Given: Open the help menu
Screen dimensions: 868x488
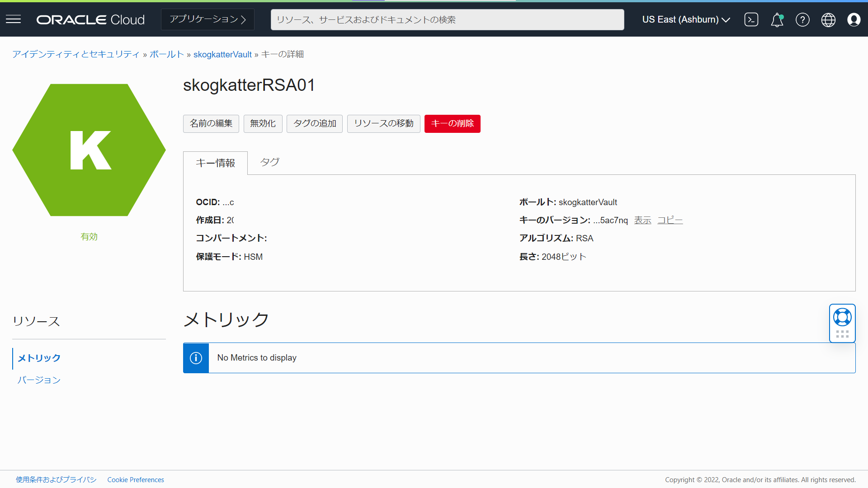Looking at the screenshot, I should pyautogui.click(x=802, y=19).
